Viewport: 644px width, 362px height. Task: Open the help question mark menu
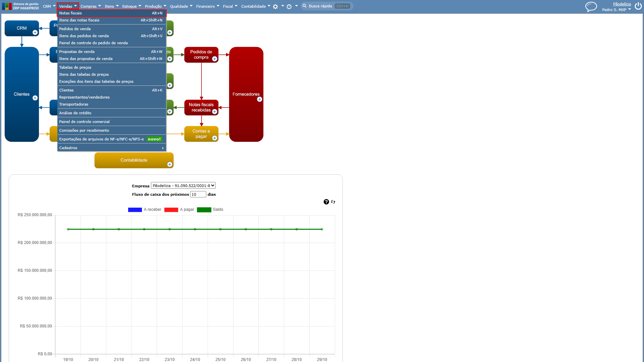click(x=289, y=6)
